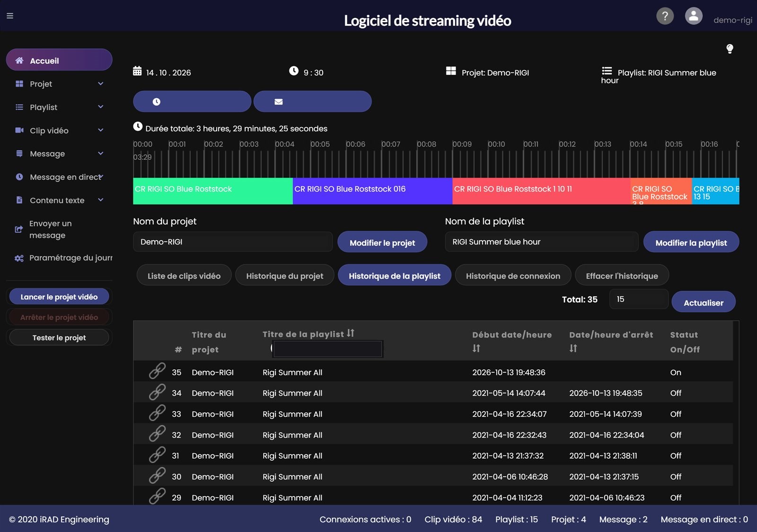
Task: Go to Accueil home page
Action: [x=59, y=60]
